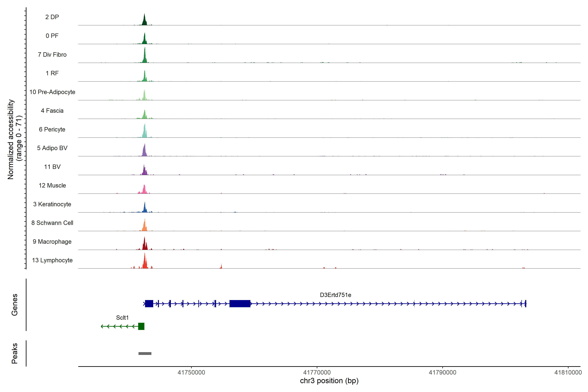Click the Sclt1 gene name label

pos(122,318)
